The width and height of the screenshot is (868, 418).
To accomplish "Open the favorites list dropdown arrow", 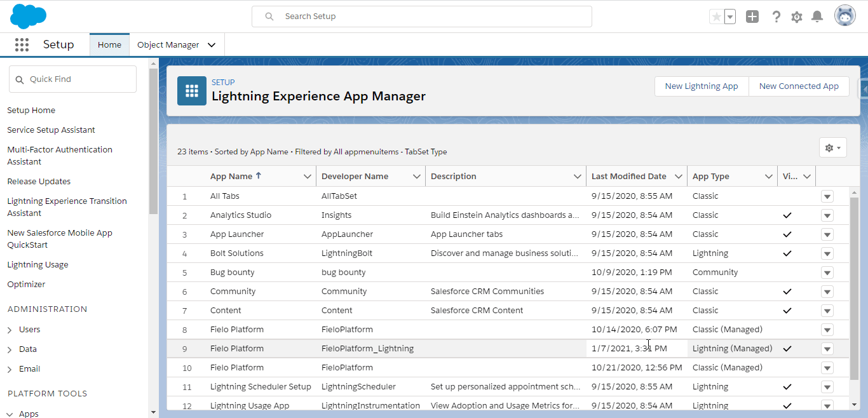I will coord(729,17).
